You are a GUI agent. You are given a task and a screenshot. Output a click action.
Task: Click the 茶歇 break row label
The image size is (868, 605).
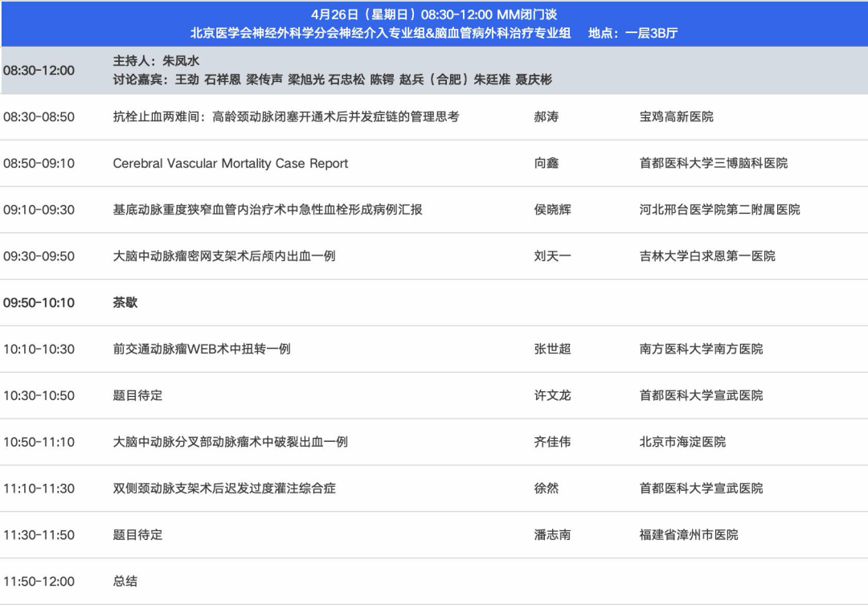pos(125,303)
